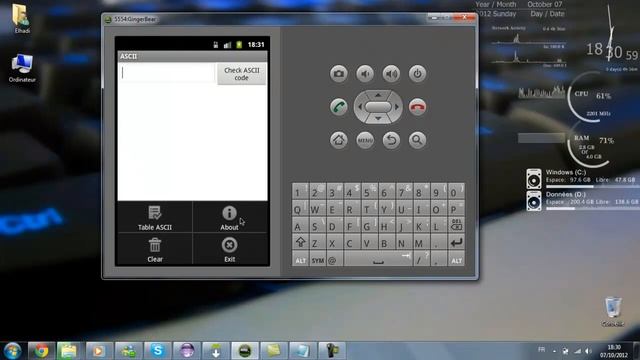Click the FR language indicator
The height and width of the screenshot is (360, 640).
(541, 349)
